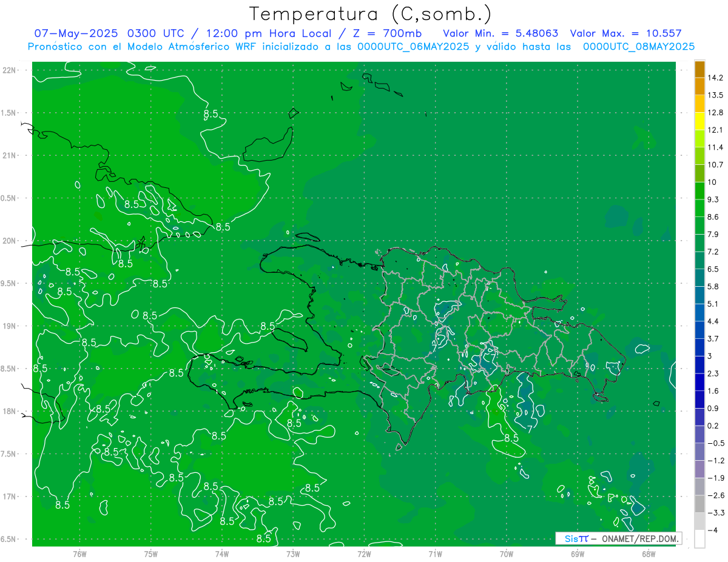Click the 6.5 colorbar label

pyautogui.click(x=713, y=269)
